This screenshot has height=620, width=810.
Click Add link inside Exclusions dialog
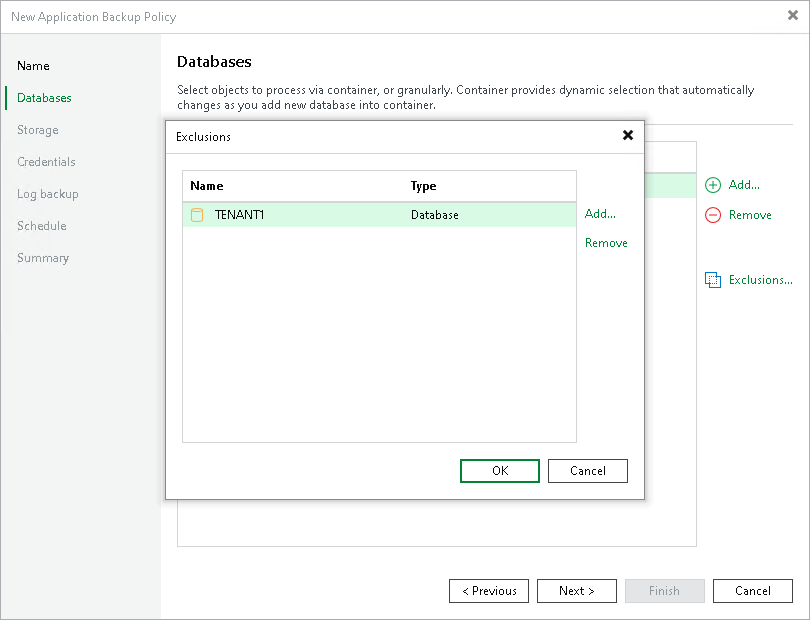599,214
